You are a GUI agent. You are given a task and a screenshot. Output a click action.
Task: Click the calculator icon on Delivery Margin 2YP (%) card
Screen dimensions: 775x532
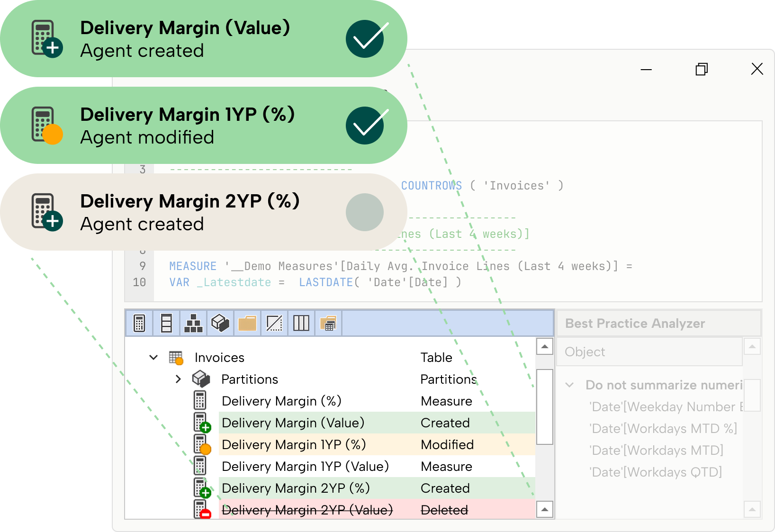tap(46, 212)
